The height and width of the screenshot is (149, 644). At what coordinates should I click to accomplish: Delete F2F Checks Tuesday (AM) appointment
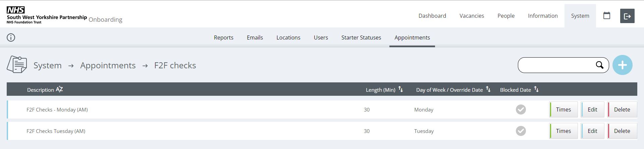pos(622,131)
